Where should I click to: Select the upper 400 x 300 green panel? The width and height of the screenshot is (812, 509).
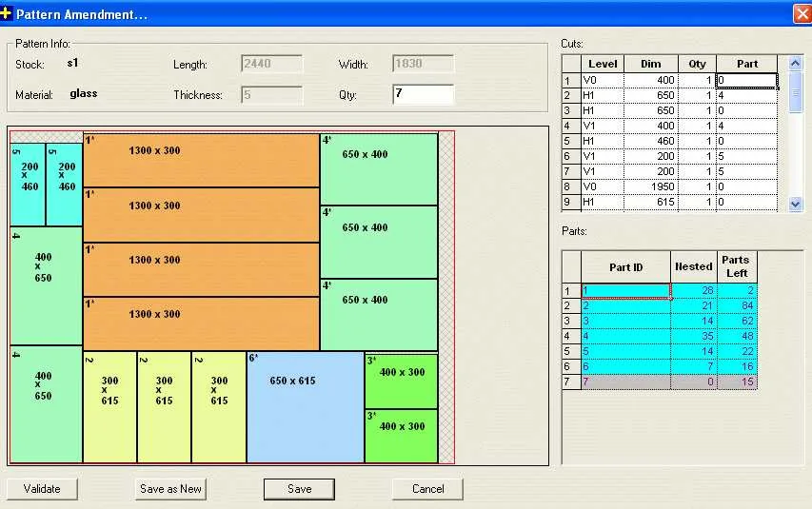click(x=402, y=382)
